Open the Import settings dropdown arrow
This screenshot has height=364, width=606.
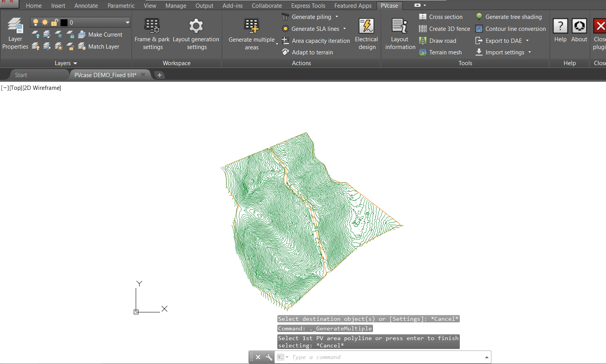click(530, 52)
